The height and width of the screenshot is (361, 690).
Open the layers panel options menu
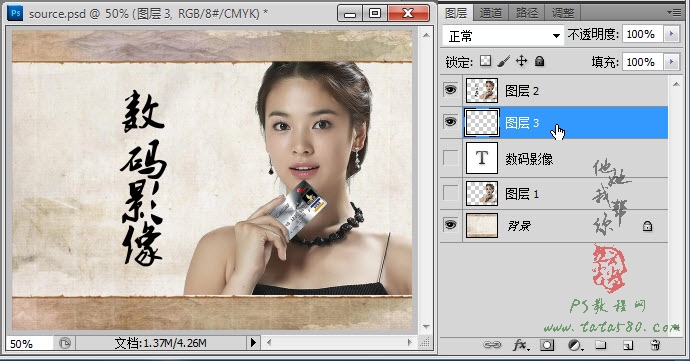pyautogui.click(x=674, y=12)
